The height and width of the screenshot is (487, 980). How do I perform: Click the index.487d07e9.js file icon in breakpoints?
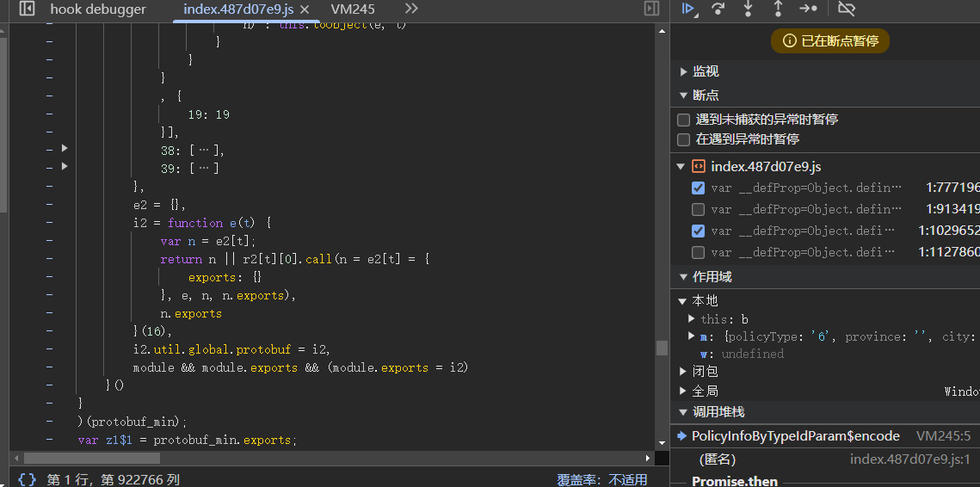(698, 166)
